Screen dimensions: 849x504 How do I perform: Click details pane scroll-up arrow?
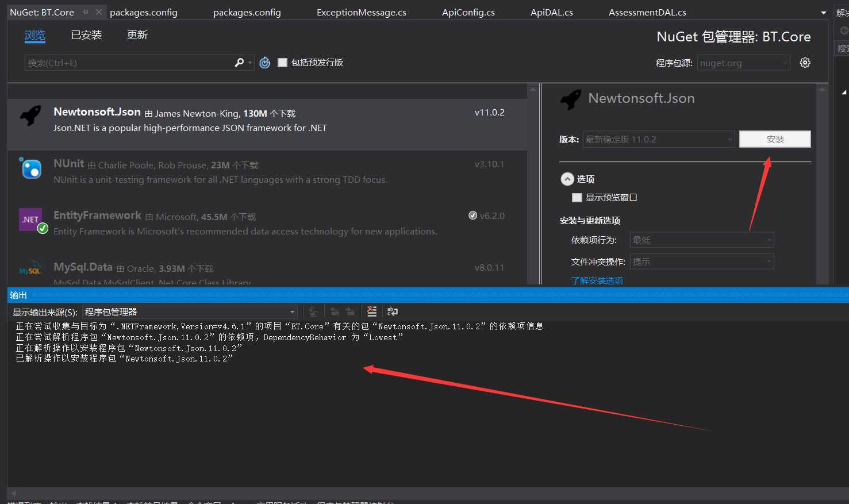pyautogui.click(x=822, y=90)
